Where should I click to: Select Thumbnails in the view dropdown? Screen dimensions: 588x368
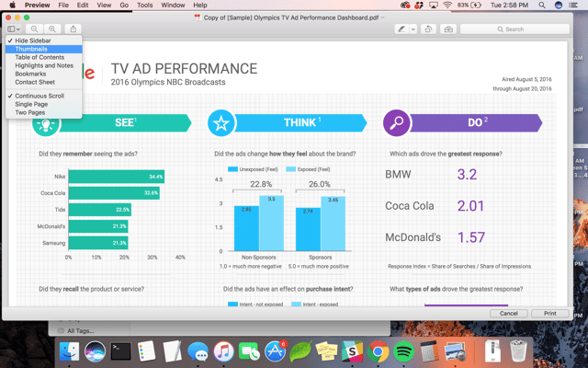tap(32, 50)
